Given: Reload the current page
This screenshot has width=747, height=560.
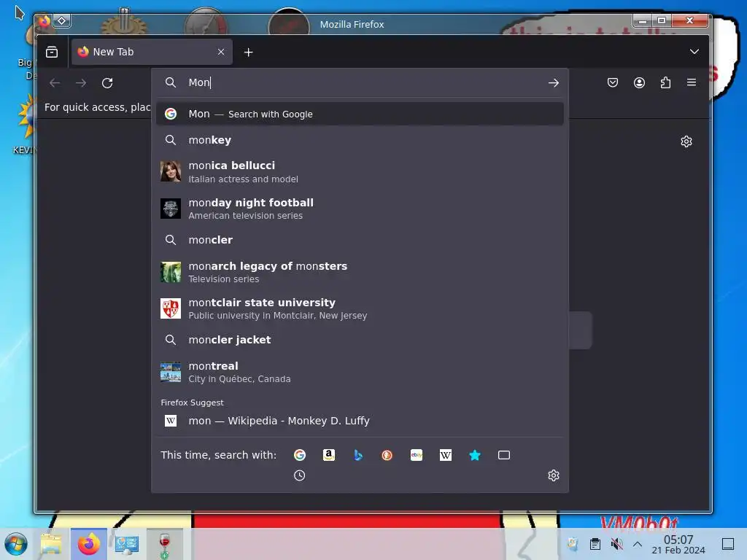Looking at the screenshot, I should pos(107,83).
